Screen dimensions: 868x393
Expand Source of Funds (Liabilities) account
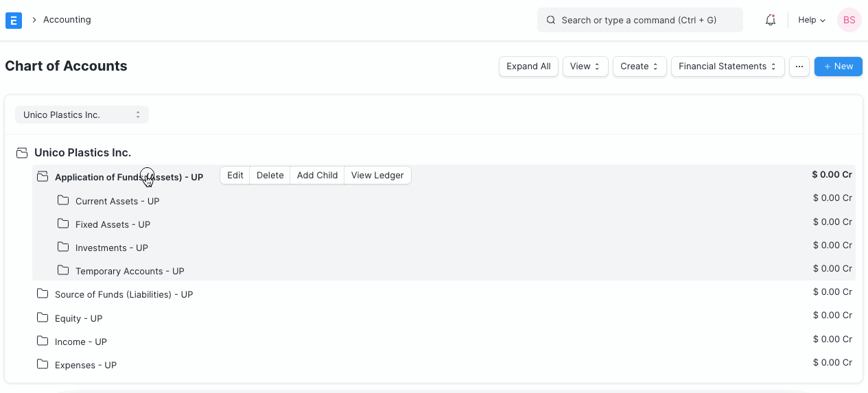click(124, 295)
